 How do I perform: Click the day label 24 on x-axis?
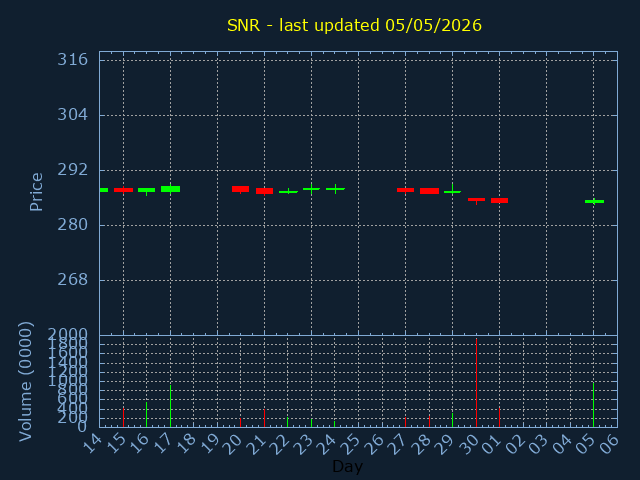pos(328,444)
